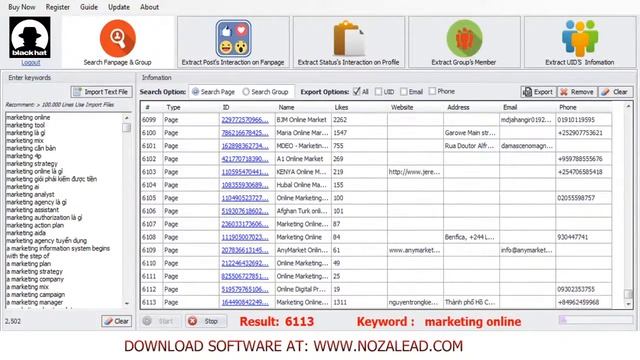This screenshot has width=640, height=360.
Task: Open ID link in row 6109
Action: [245, 250]
